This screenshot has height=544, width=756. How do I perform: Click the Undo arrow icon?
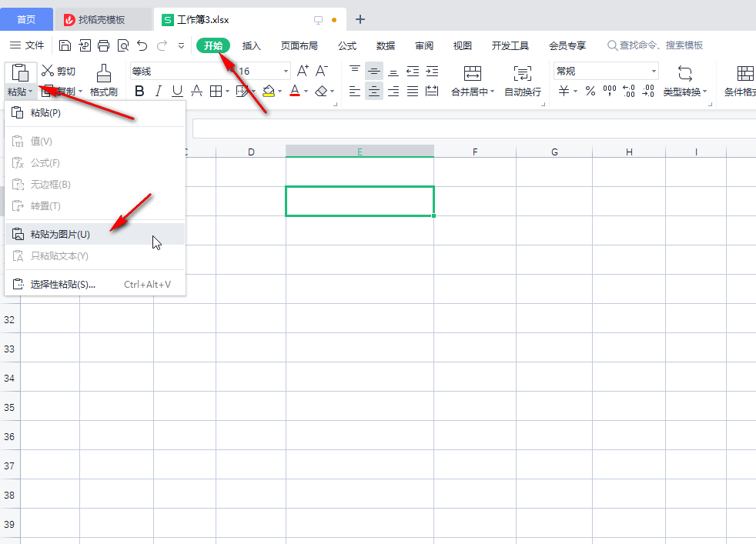point(142,45)
